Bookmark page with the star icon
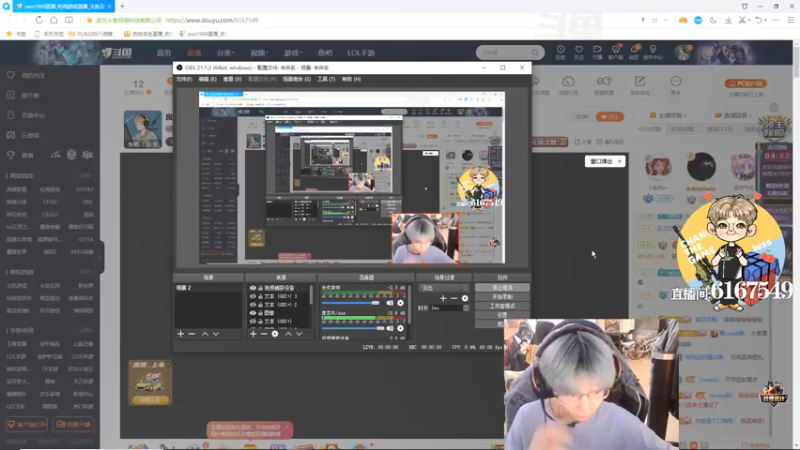 click(89, 20)
